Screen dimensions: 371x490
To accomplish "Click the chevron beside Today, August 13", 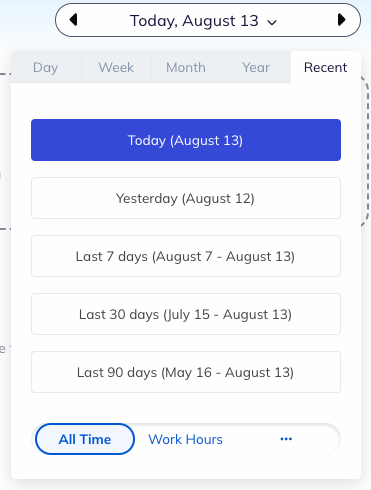I will [x=272, y=23].
